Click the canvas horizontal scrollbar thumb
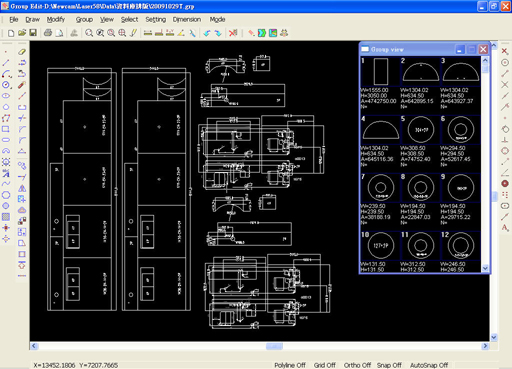The height and width of the screenshot is (369, 512). pos(274,346)
